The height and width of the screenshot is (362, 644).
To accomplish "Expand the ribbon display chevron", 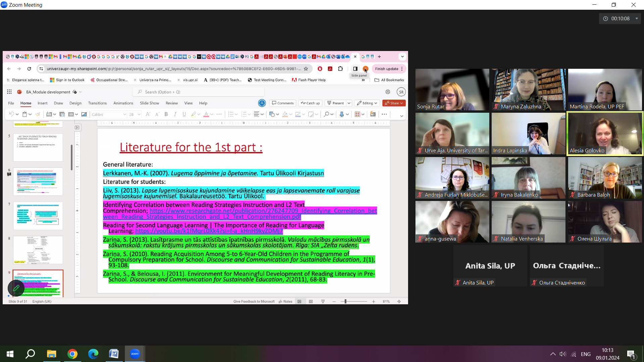I will 401,115.
